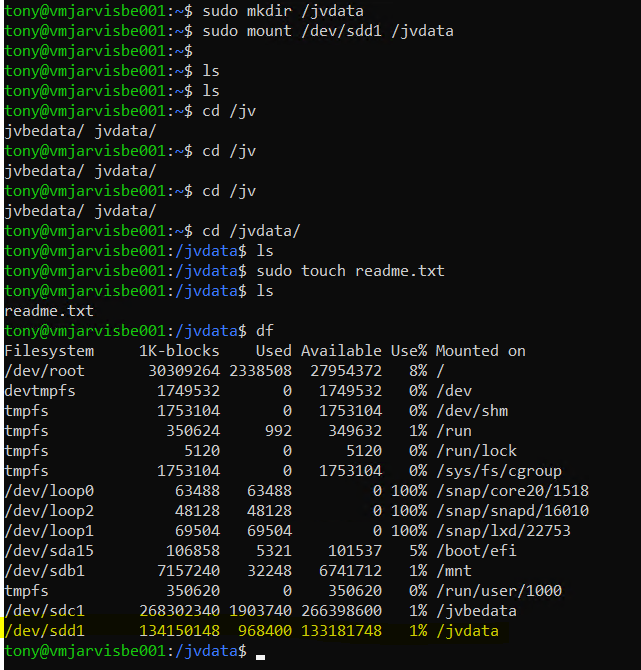This screenshot has width=641, height=670.
Task: Click the '/dev/loop0' filesystem name
Action: tap(49, 491)
